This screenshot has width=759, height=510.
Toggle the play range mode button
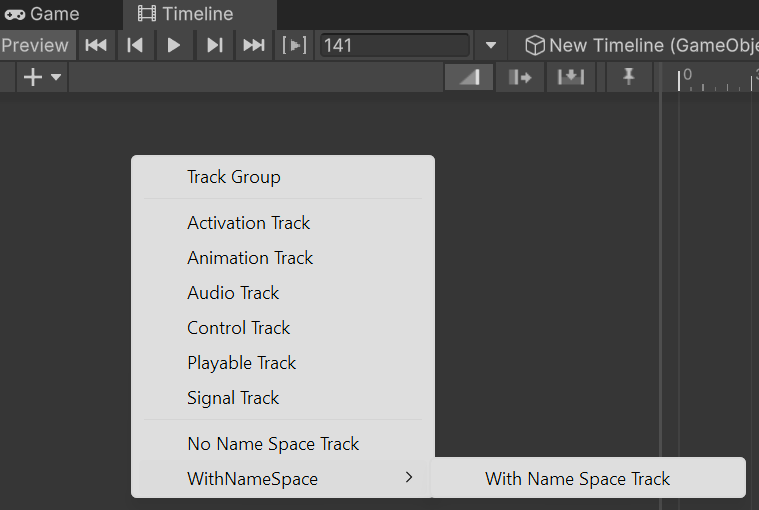pyautogui.click(x=294, y=45)
